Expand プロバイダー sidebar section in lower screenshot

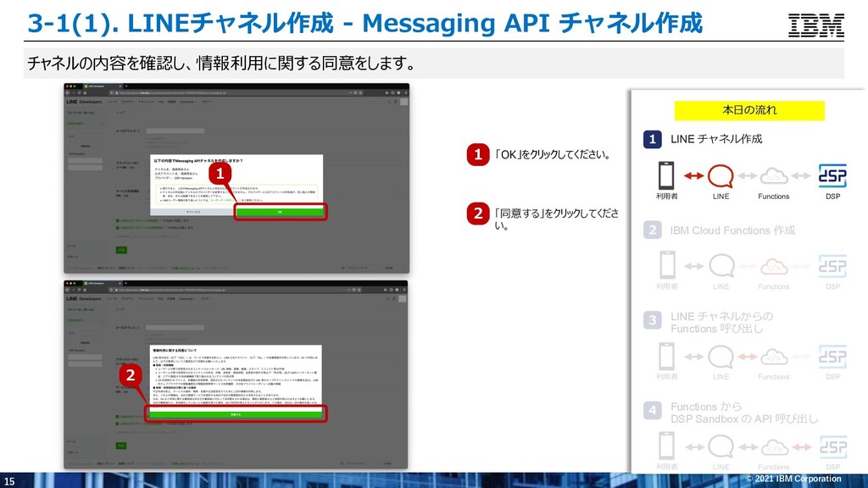[x=86, y=320]
